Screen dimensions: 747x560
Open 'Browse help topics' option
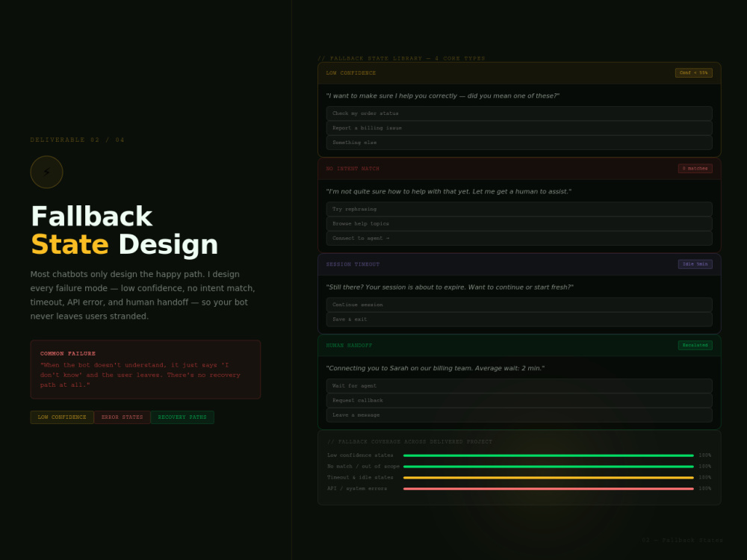(x=519, y=224)
